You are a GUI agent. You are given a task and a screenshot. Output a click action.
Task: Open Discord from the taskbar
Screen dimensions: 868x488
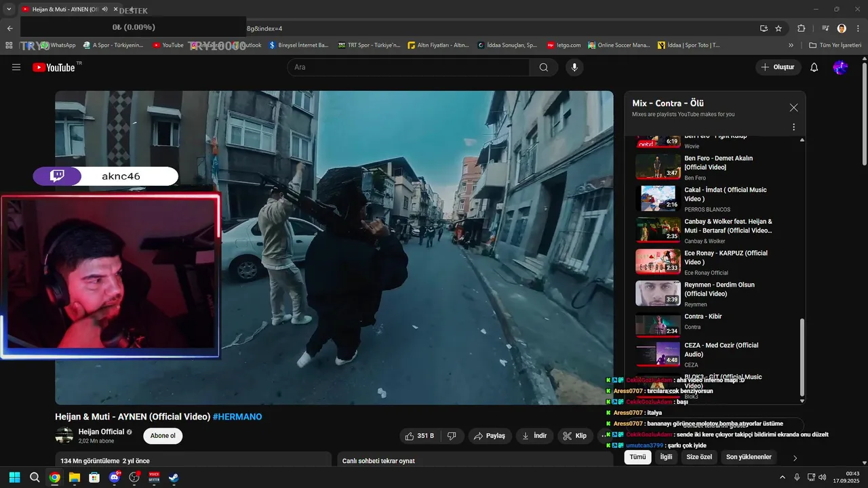[x=115, y=477]
